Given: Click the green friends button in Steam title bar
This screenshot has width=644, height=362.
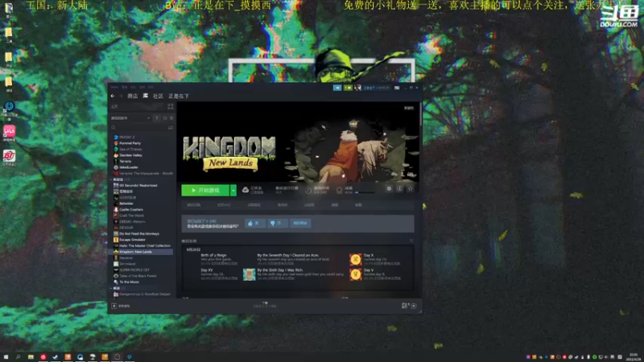Looking at the screenshot, I should tap(349, 88).
